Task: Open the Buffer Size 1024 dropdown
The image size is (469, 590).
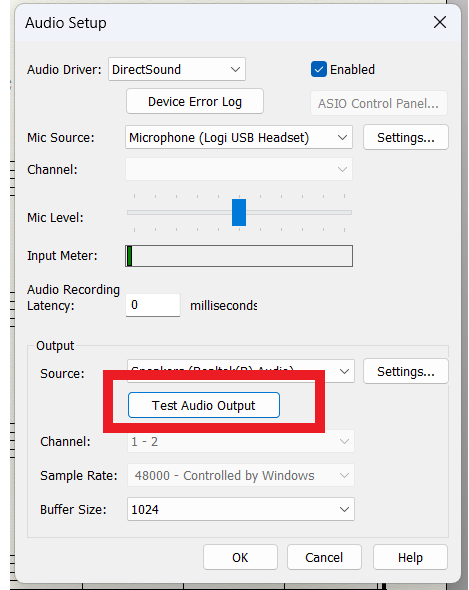Action: pyautogui.click(x=241, y=509)
